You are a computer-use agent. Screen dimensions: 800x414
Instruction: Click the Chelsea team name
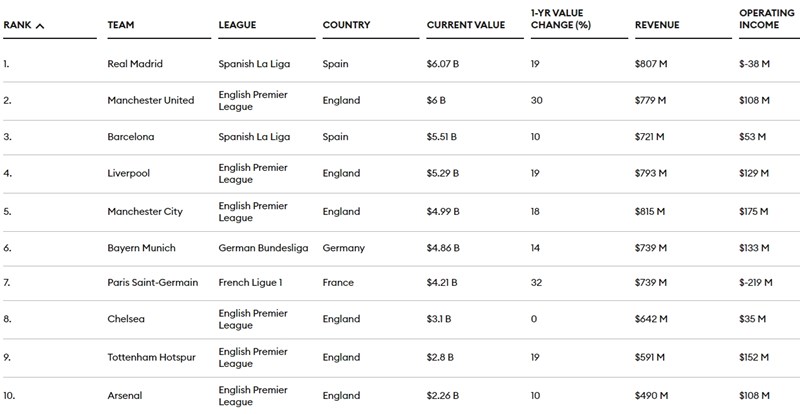coord(126,320)
